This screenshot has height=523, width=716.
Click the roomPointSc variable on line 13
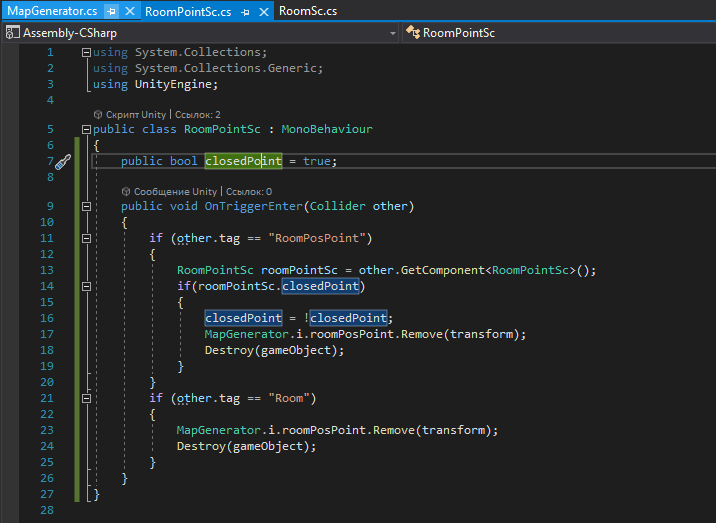pos(299,270)
